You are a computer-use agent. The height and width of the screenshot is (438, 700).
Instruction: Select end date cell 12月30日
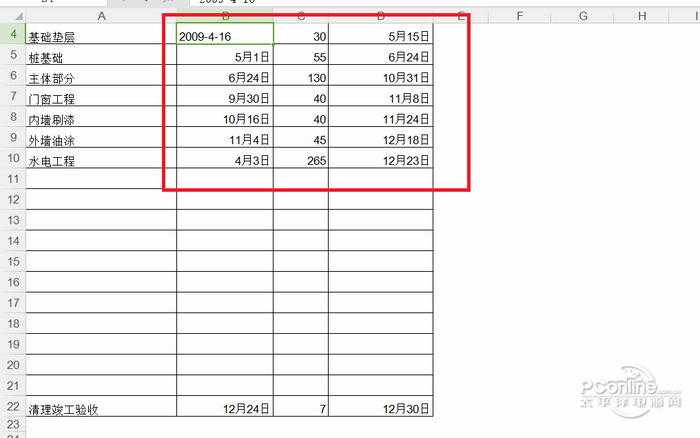click(381, 406)
